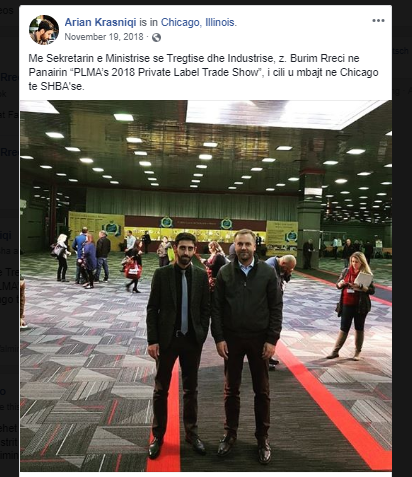Click the dark overlay right of the post to dismiss
This screenshot has height=477, width=412.
(402, 267)
